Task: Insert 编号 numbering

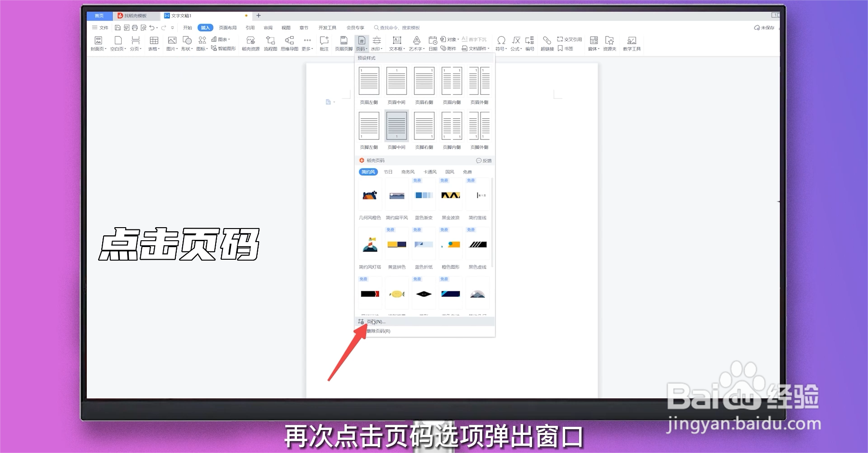Action: coord(530,44)
